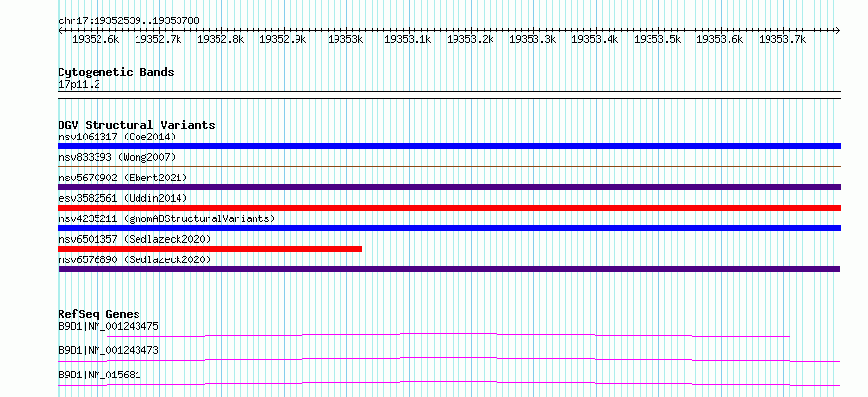868x397 pixels.
Task: Open the B9D1|NM_015681 transcript label
Action: (99, 376)
